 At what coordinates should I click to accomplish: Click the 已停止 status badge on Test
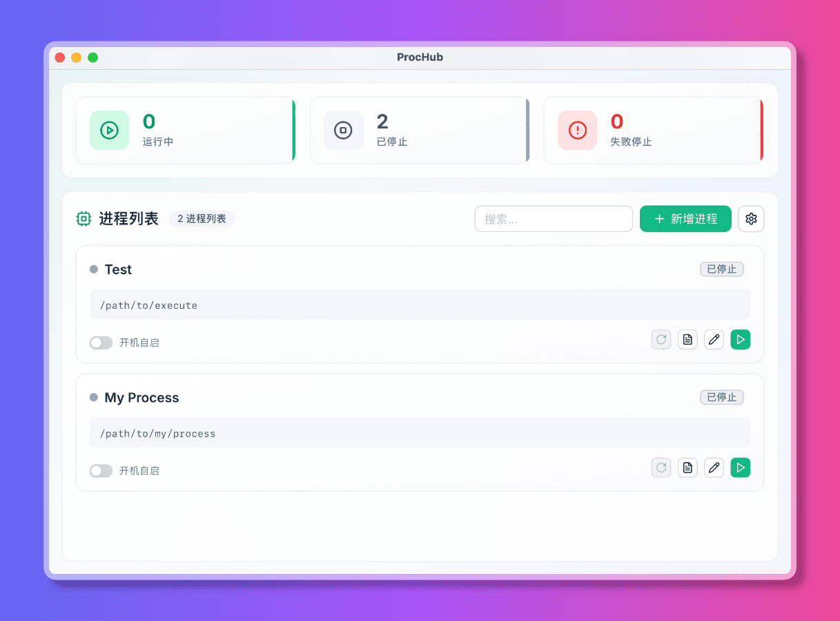click(x=721, y=269)
